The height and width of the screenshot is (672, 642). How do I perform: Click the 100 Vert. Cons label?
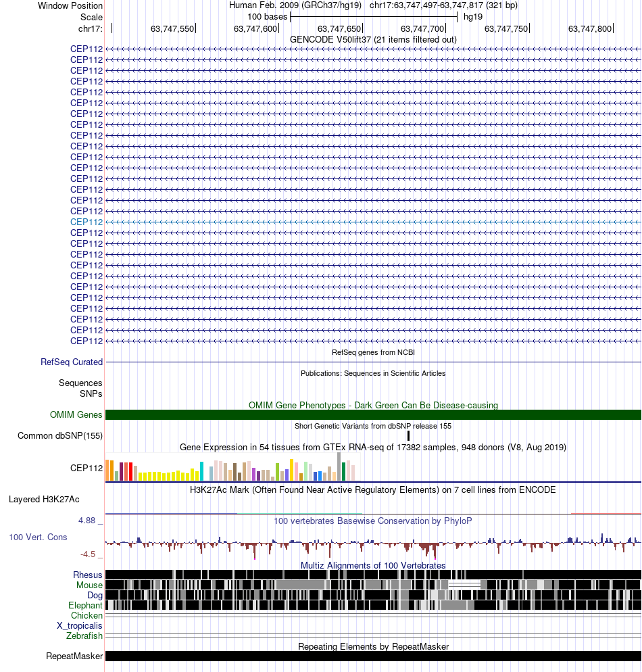click(38, 537)
